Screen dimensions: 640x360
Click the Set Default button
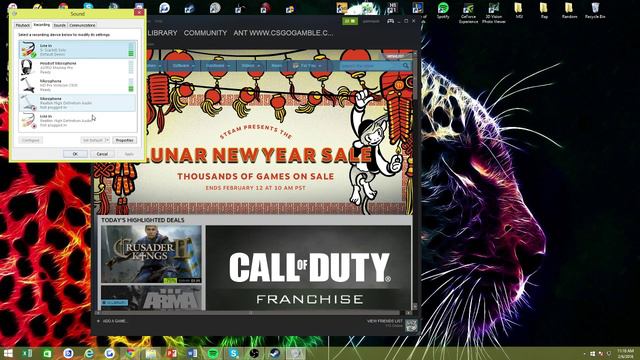point(93,140)
